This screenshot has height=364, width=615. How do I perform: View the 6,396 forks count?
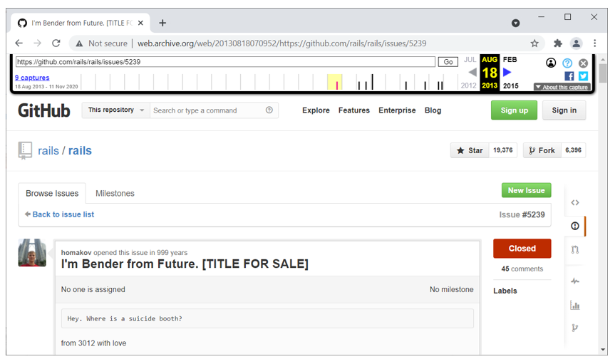click(x=573, y=150)
